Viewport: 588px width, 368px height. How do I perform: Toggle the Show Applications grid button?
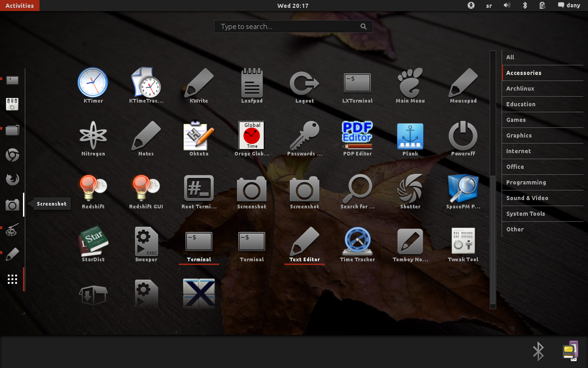(x=12, y=279)
